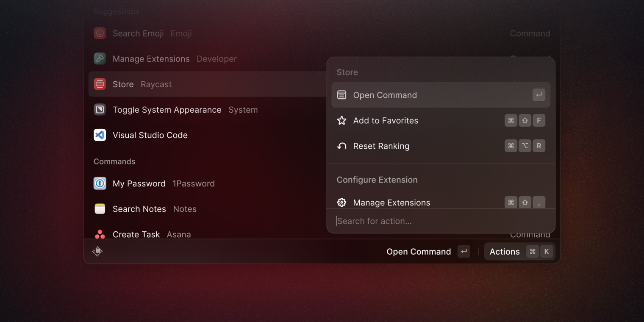Click the Manage Extensions wrench icon
Image resolution: width=644 pixels, height=322 pixels.
[x=100, y=59]
